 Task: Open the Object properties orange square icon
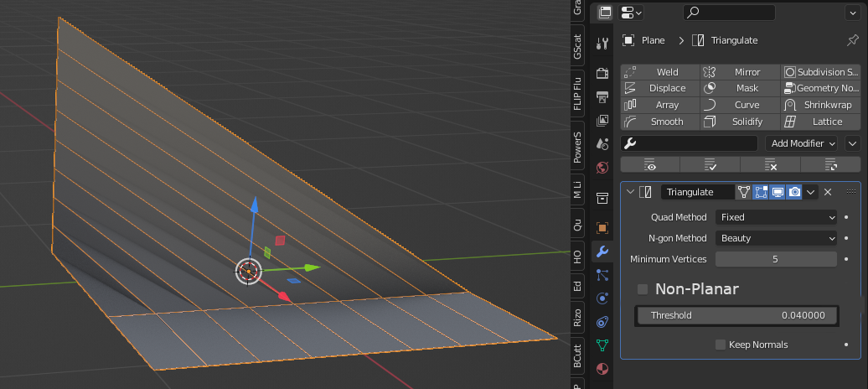tap(602, 228)
